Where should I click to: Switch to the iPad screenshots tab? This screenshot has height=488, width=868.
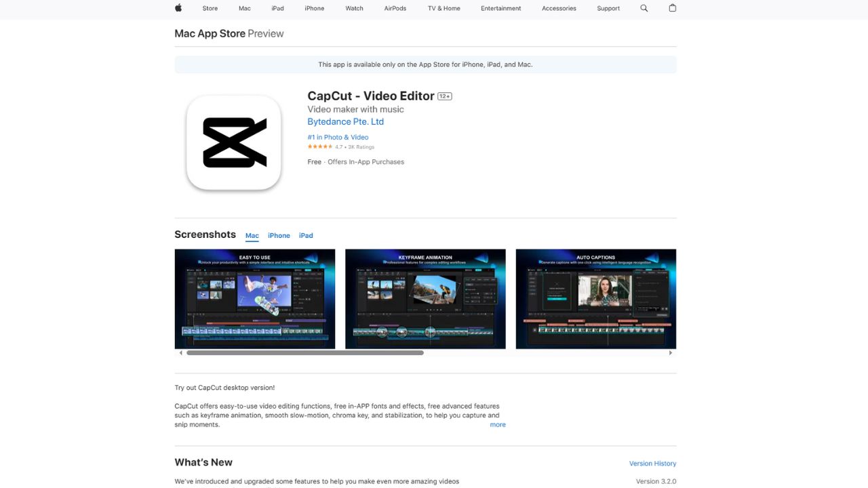[x=306, y=236]
